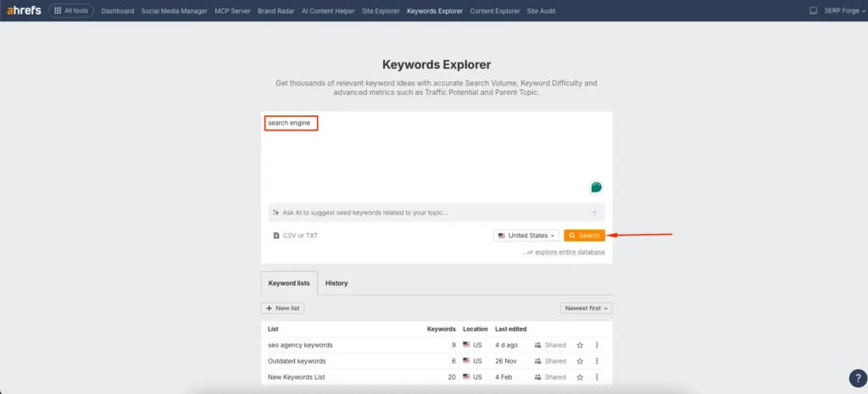Select Keywords Explorer in top nav

435,11
